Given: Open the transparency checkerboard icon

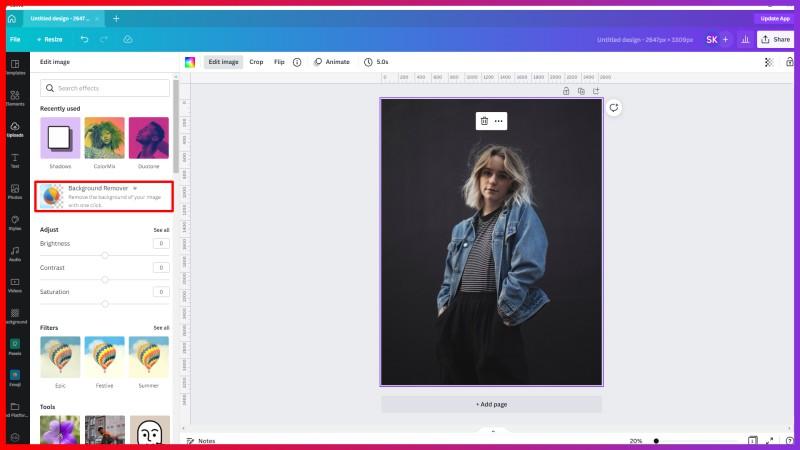Looking at the screenshot, I should point(768,62).
